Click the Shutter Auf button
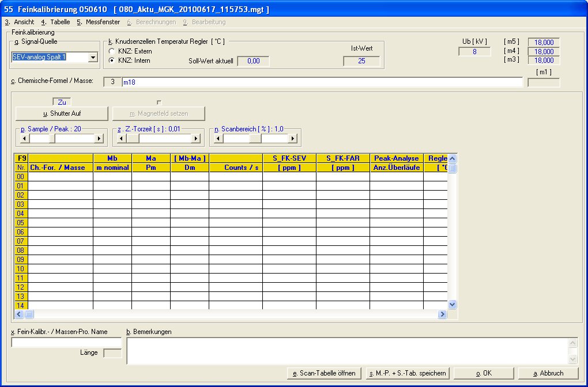 click(62, 113)
